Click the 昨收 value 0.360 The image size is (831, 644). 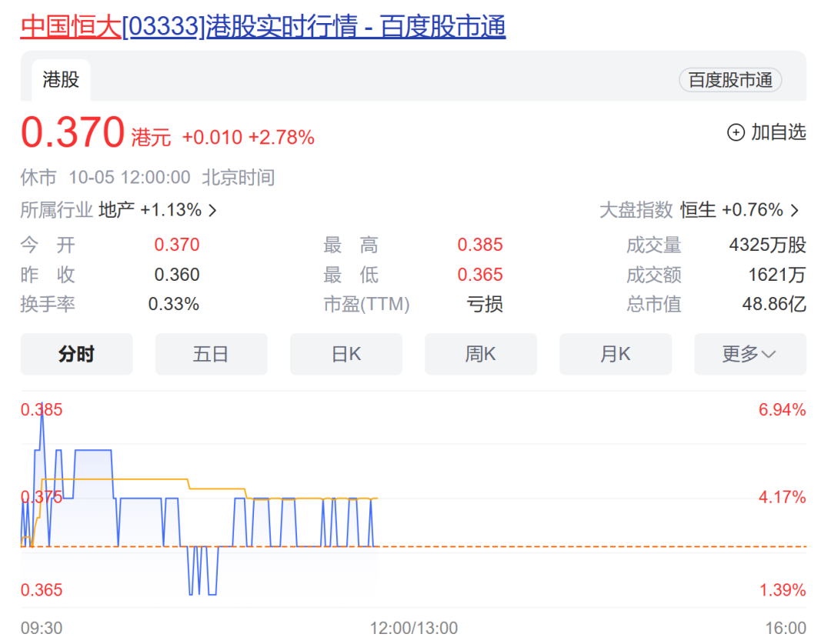coord(177,275)
